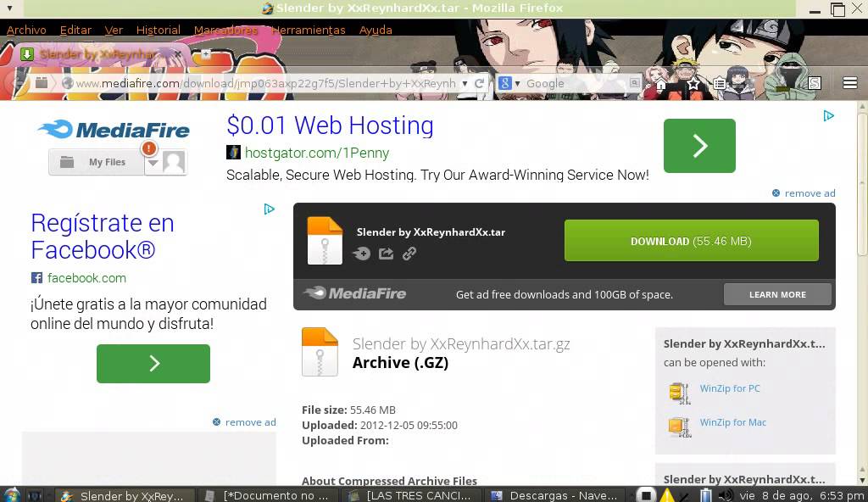Bookmark this page with the star icon
Screen dimensions: 868x502
click(x=693, y=84)
